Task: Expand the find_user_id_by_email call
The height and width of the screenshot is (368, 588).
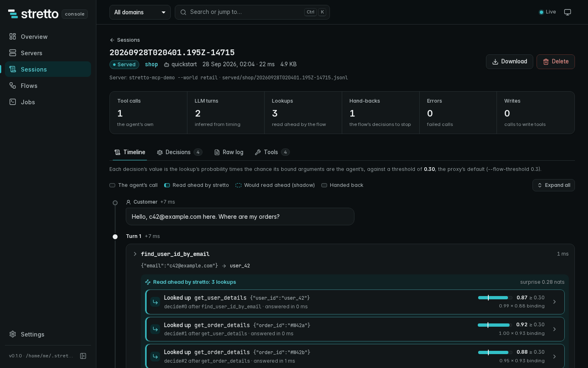Action: 135,254
